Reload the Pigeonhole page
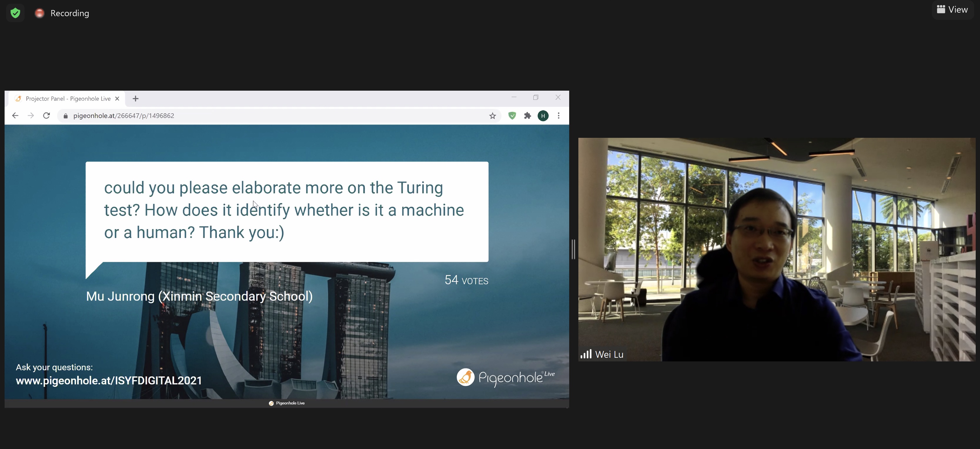 tap(47, 116)
